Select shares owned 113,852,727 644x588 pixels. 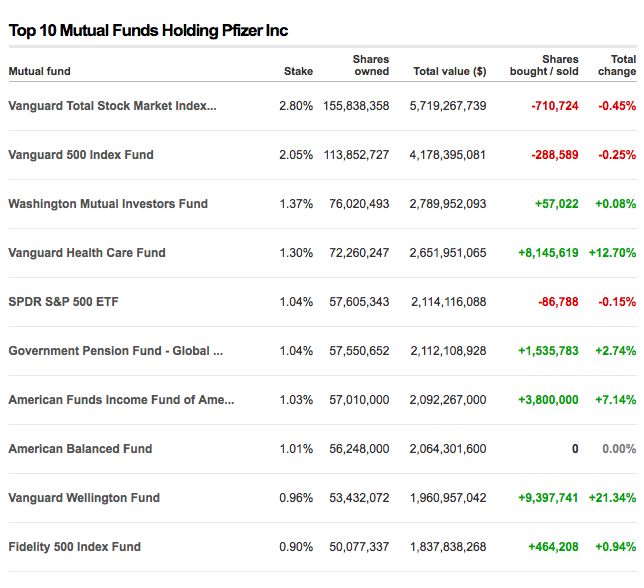pyautogui.click(x=356, y=155)
